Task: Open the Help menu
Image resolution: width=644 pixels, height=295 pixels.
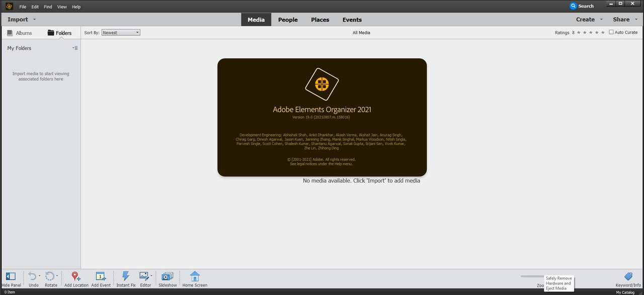Action: [x=76, y=7]
